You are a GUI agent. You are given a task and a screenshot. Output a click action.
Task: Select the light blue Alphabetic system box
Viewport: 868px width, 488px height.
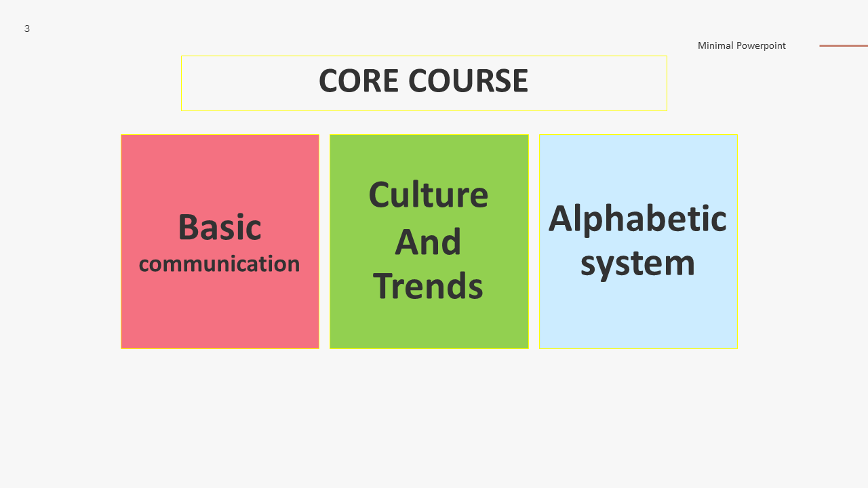pyautogui.click(x=638, y=241)
